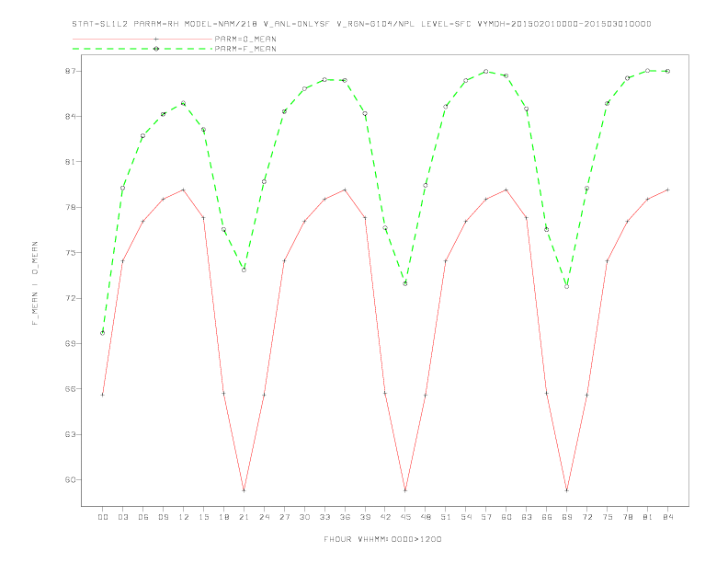Click the PARM=O_MEAN legend label
This screenshot has height=563, width=728.
(x=245, y=39)
